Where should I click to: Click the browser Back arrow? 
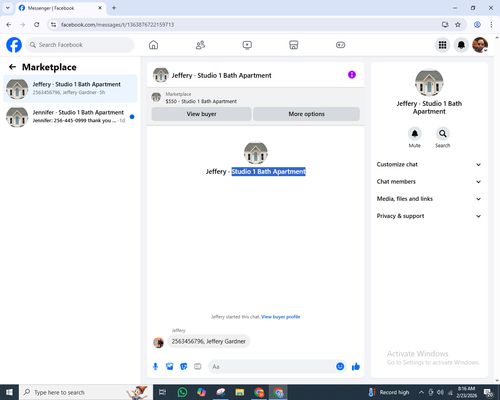tap(9, 24)
